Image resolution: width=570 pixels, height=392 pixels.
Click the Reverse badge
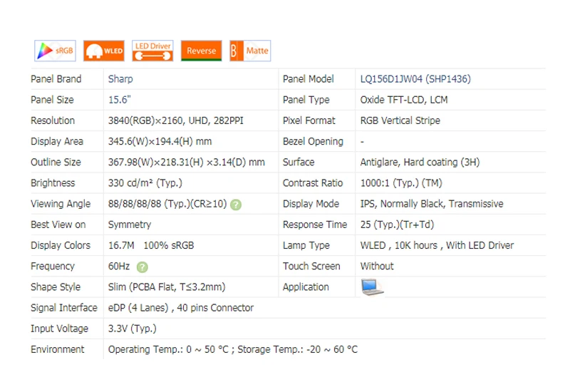202,51
